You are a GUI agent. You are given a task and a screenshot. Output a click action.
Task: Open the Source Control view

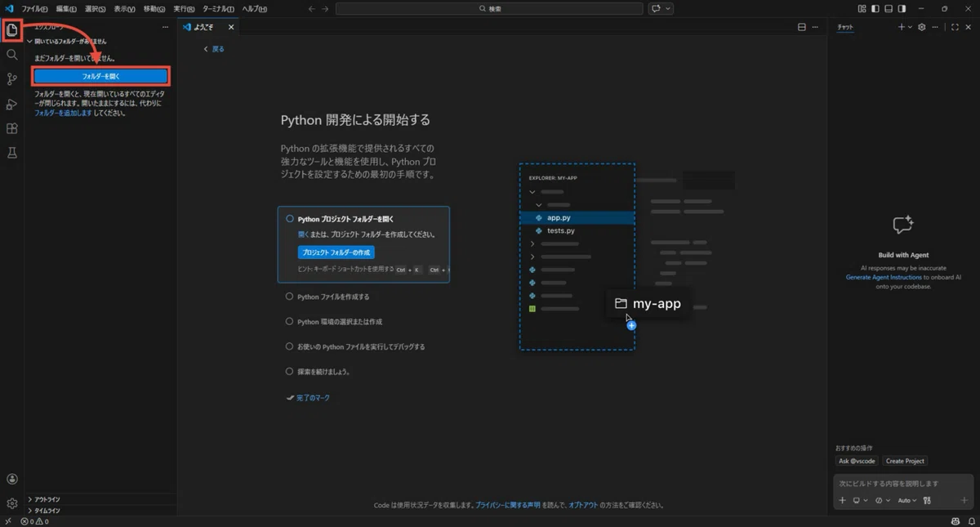(11, 79)
